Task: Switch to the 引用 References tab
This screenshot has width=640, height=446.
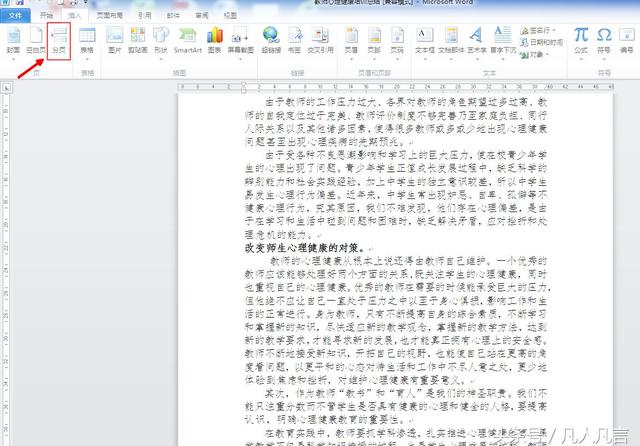Action: pyautogui.click(x=144, y=16)
